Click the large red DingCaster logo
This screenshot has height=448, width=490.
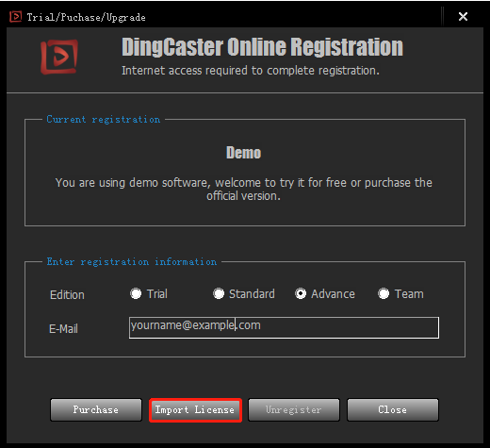(59, 57)
